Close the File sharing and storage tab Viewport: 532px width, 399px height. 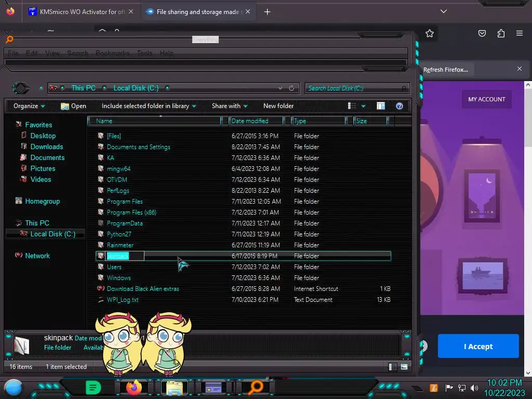coord(248,11)
